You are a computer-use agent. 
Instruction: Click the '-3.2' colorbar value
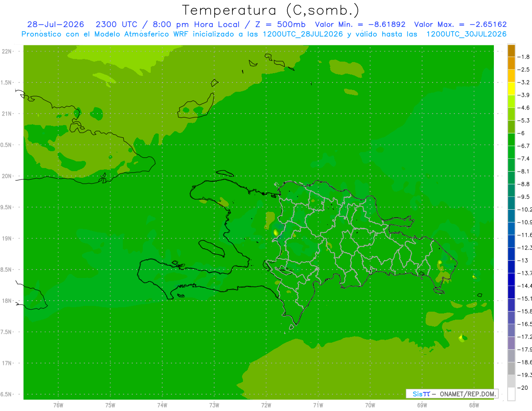pyautogui.click(x=524, y=82)
